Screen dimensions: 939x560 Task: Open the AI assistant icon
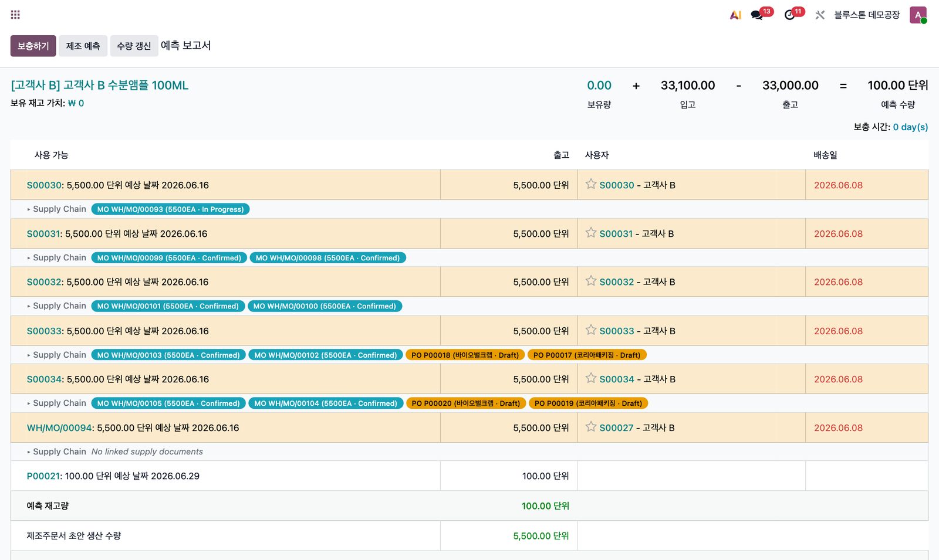(x=735, y=15)
